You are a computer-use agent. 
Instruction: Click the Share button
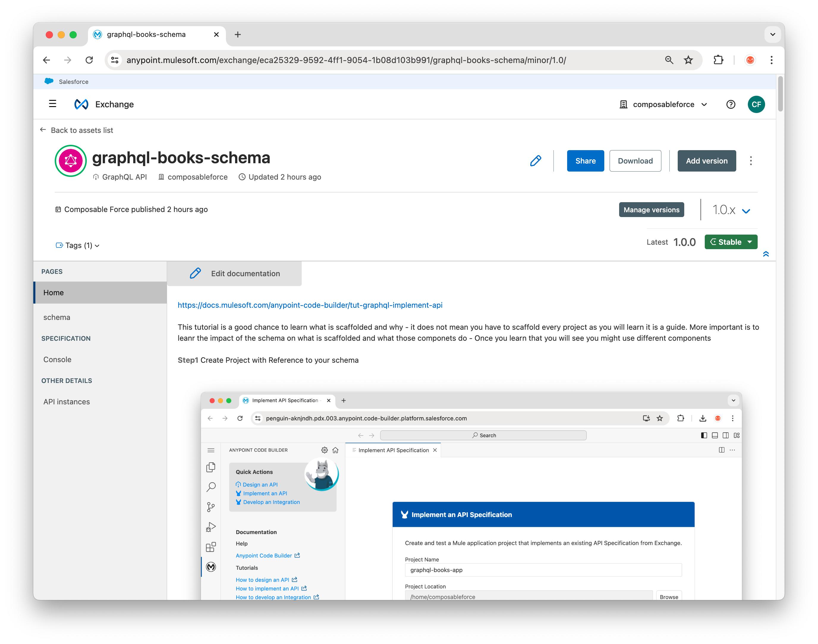click(585, 161)
